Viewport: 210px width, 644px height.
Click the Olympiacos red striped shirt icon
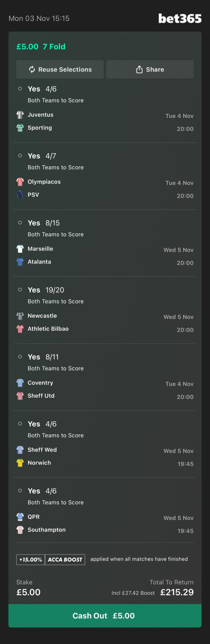20,182
